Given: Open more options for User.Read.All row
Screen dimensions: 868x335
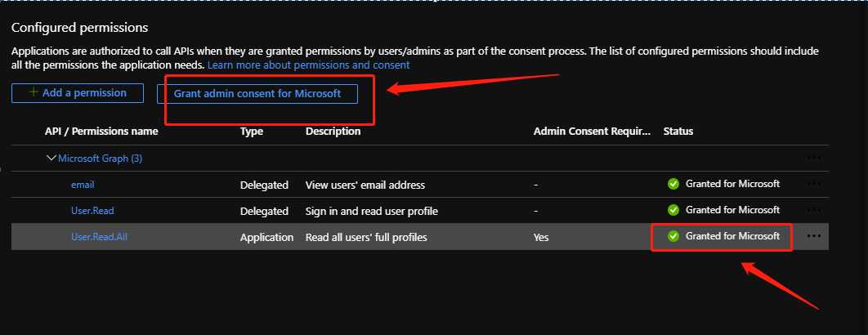Looking at the screenshot, I should [x=813, y=236].
